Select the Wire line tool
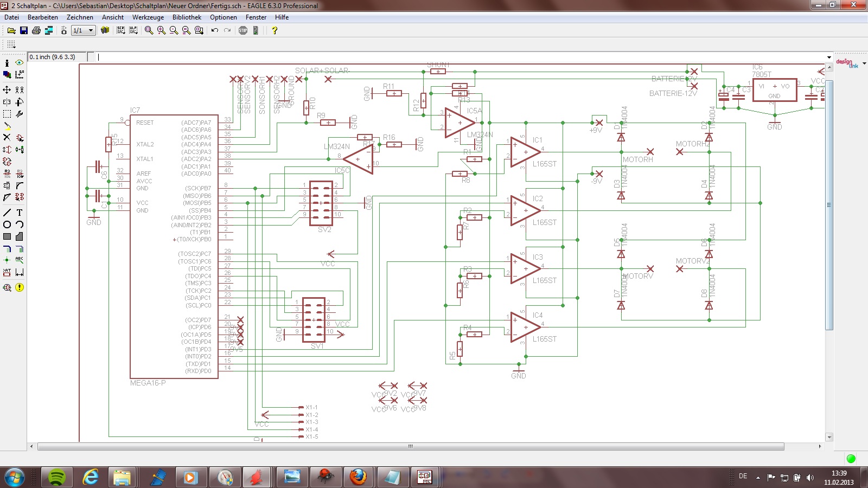868x488 pixels. [7, 213]
